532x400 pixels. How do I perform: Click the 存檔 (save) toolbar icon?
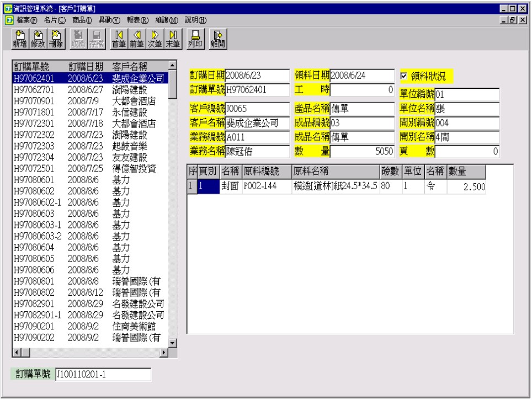pyautogui.click(x=97, y=39)
